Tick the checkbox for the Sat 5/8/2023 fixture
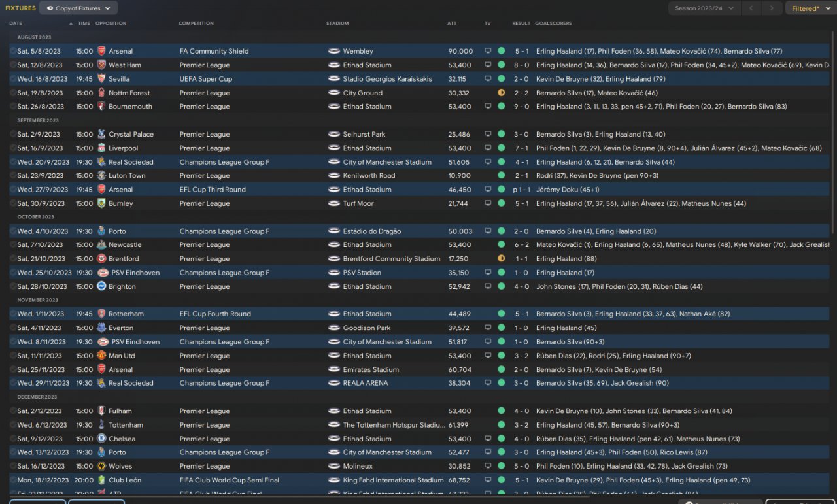The image size is (837, 504). (13, 51)
